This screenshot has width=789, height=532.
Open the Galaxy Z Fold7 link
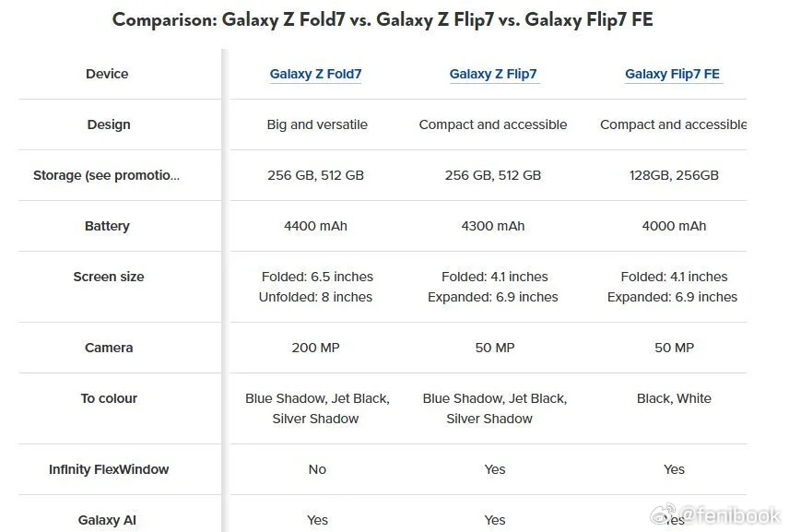(x=315, y=74)
